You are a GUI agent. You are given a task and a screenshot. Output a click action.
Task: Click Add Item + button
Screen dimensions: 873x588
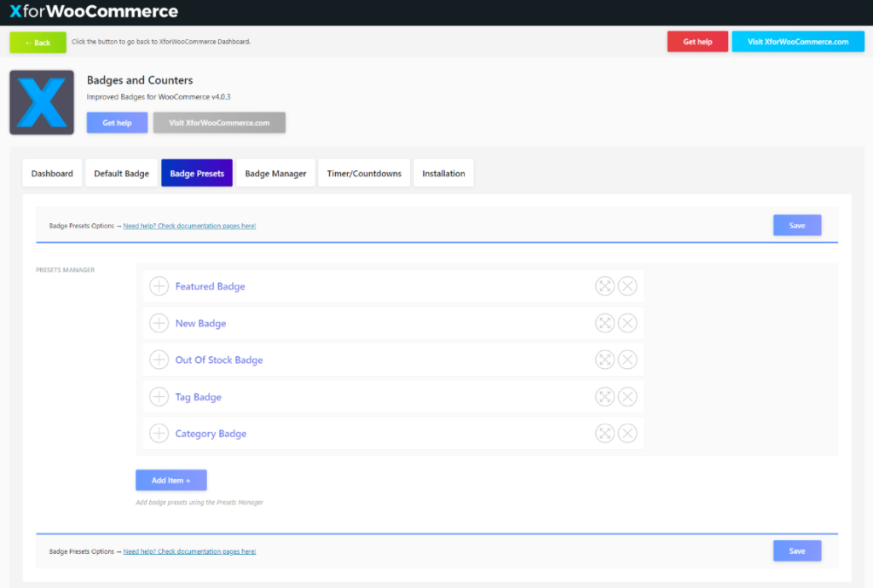click(x=171, y=480)
